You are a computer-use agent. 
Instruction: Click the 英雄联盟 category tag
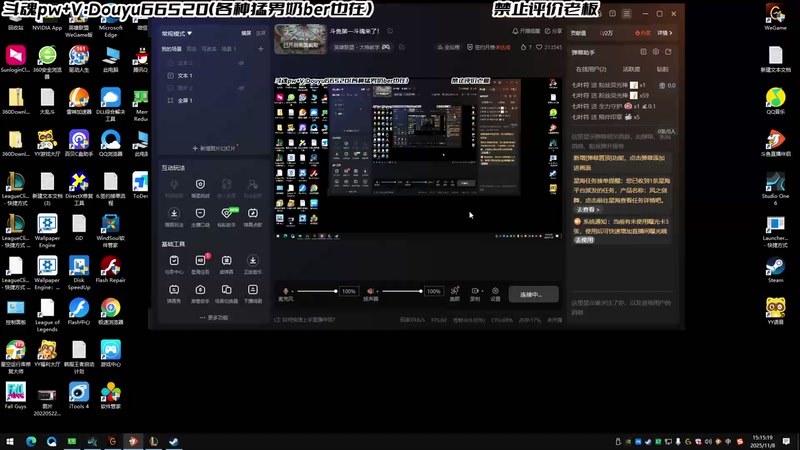pos(362,47)
